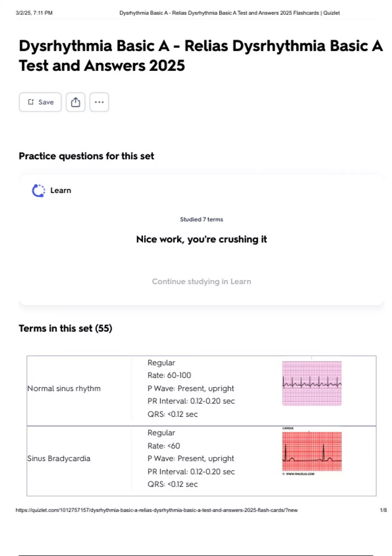Click the Terms in this set (55) heading

pos(65,328)
